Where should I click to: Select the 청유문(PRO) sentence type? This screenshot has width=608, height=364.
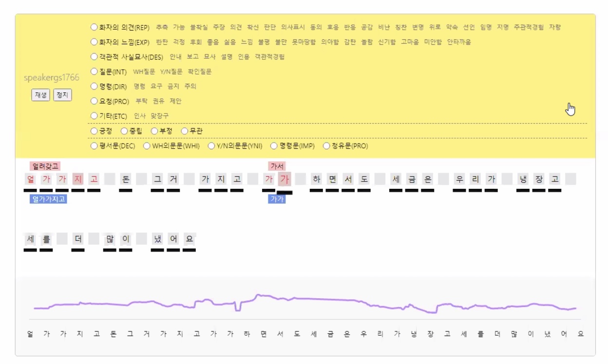coord(326,146)
